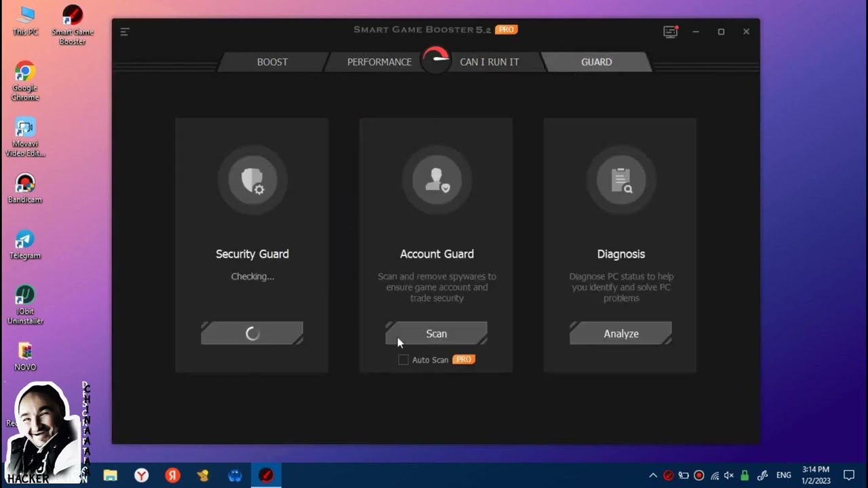This screenshot has height=488, width=868.
Task: Open the Wi-Fi network tray icon
Action: pyautogui.click(x=715, y=475)
